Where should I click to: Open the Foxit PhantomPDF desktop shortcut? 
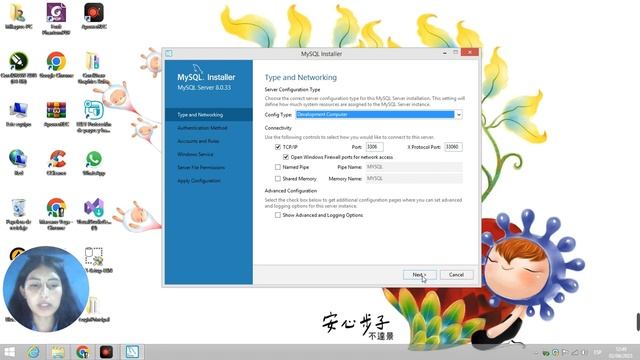56,18
